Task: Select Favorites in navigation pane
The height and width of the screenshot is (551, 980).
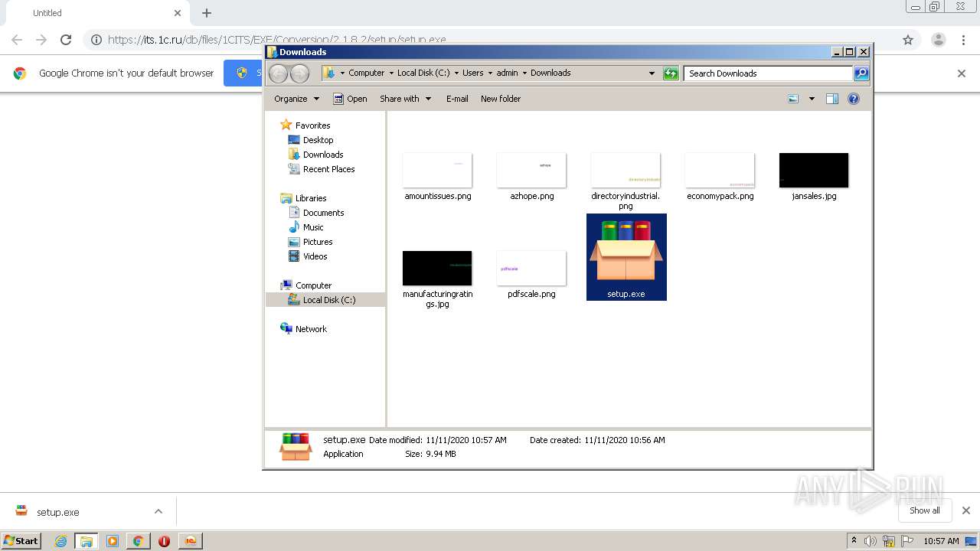Action: pos(312,126)
